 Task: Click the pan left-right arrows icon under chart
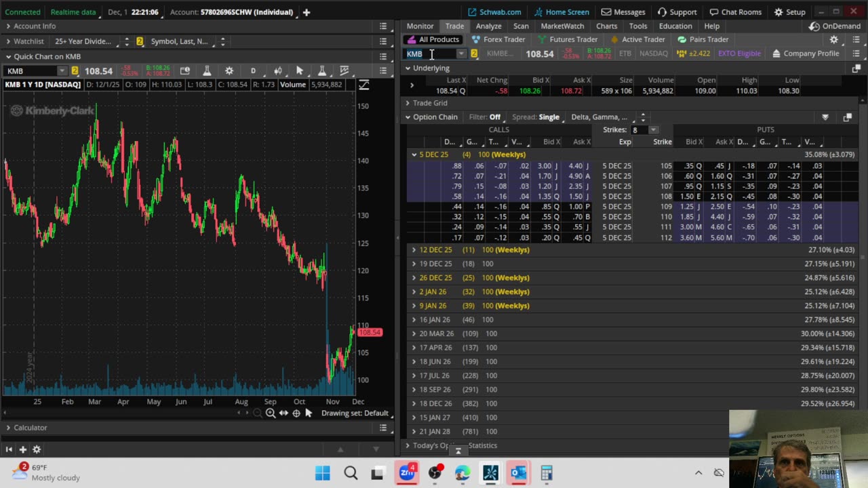point(283,413)
